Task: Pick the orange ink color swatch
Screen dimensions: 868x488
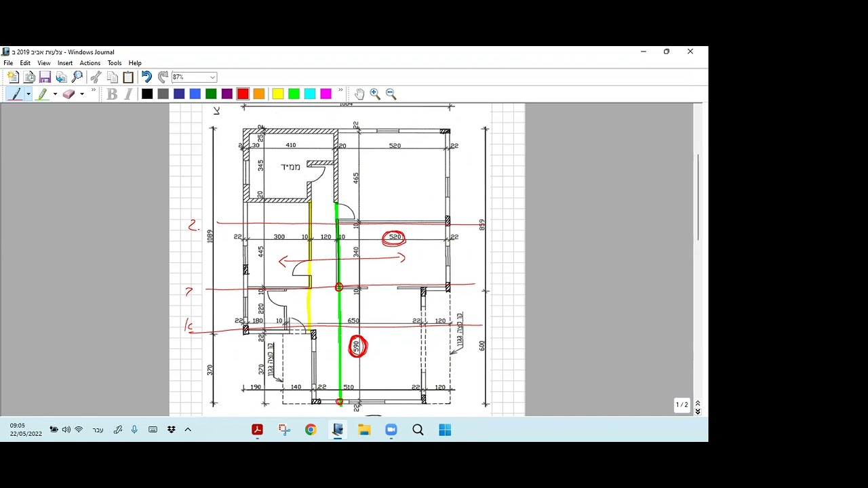Action: coord(259,94)
